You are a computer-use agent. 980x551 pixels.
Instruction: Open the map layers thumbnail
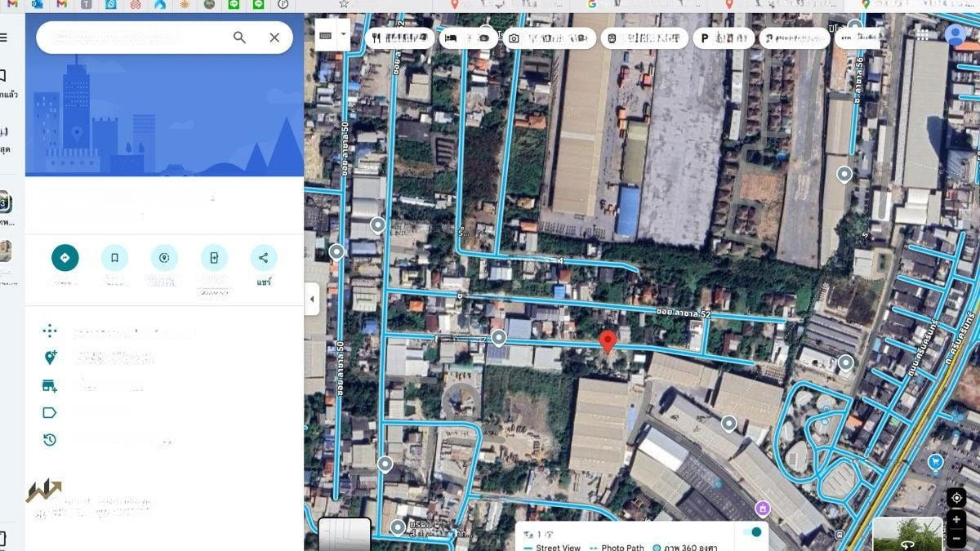click(x=344, y=535)
